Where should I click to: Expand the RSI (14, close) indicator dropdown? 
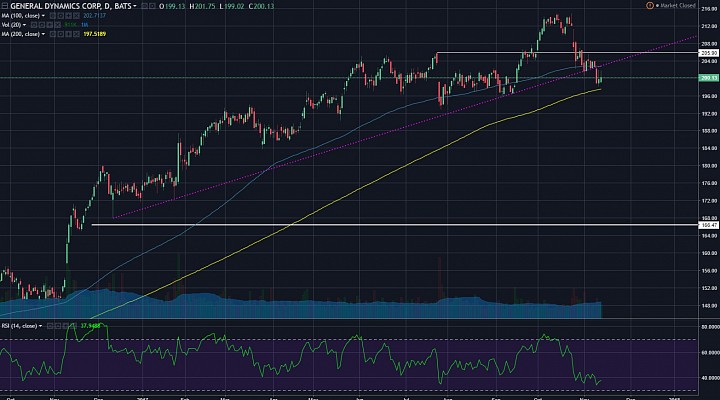40,326
